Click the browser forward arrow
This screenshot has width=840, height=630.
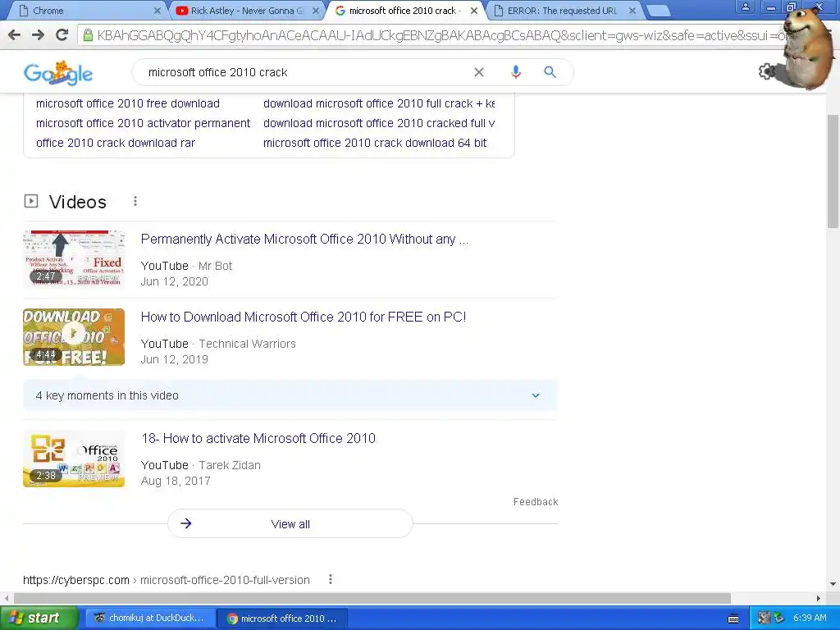tap(38, 34)
